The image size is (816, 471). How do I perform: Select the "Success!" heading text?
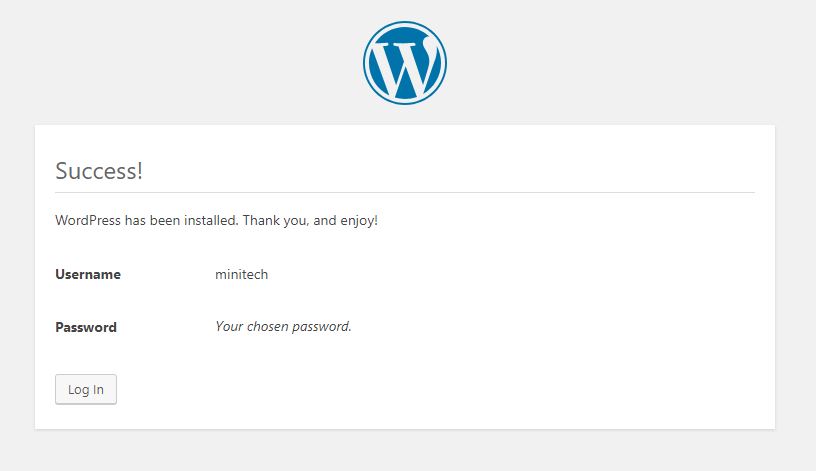tap(99, 171)
